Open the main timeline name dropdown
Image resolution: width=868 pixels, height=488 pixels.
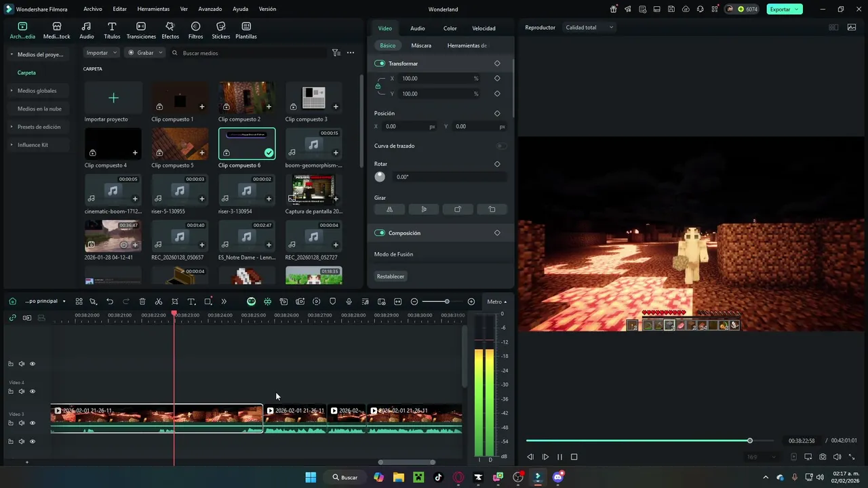45,302
